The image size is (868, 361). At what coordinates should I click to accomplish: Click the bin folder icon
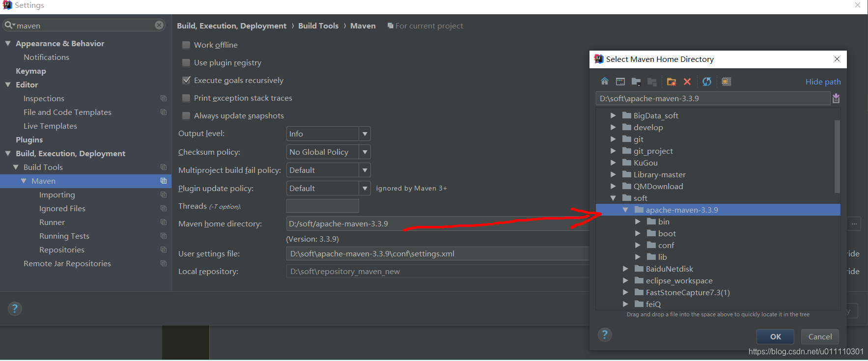point(651,222)
